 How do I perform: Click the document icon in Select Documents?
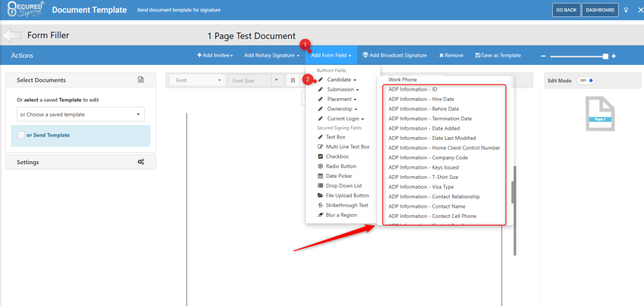click(141, 80)
